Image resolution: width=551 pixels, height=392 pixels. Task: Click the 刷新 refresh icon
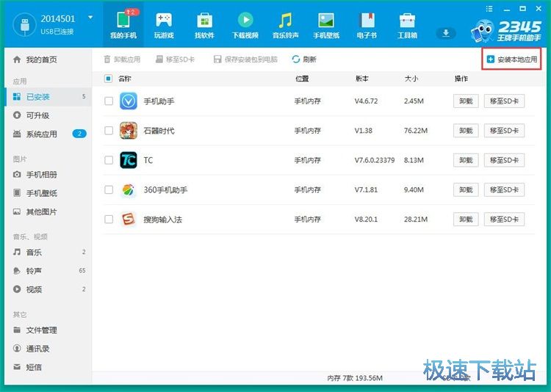click(296, 59)
